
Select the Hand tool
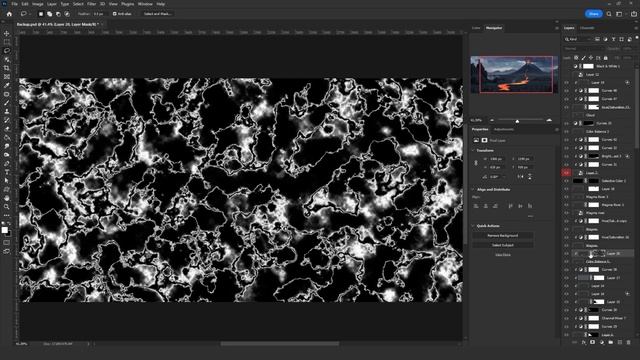pyautogui.click(x=7, y=198)
